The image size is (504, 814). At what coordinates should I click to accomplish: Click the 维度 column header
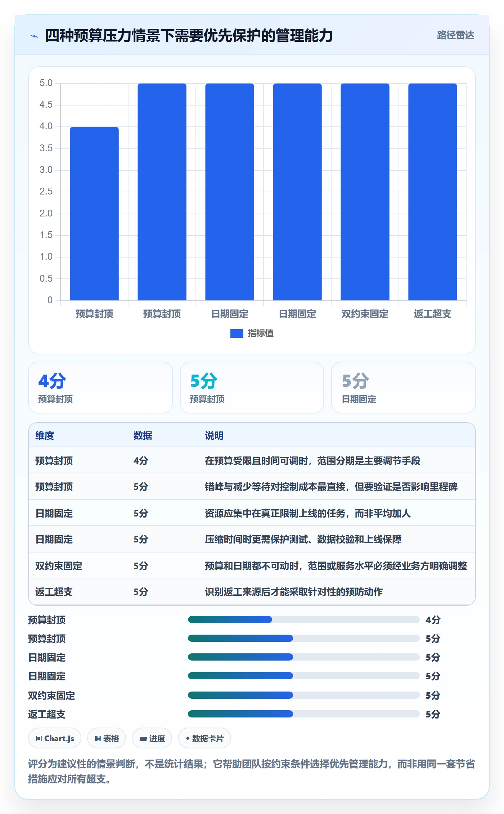tap(45, 435)
